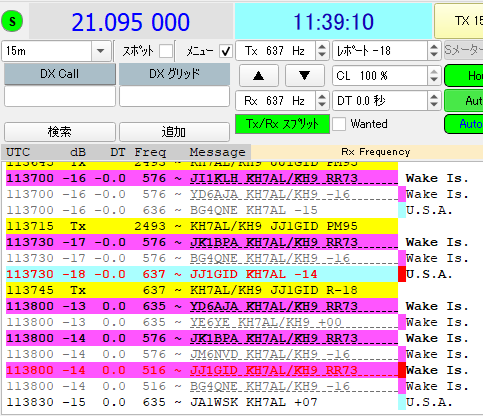Select row BG4QNE KH7AL -15
Viewport: 483px width, 416px height.
coord(202,210)
